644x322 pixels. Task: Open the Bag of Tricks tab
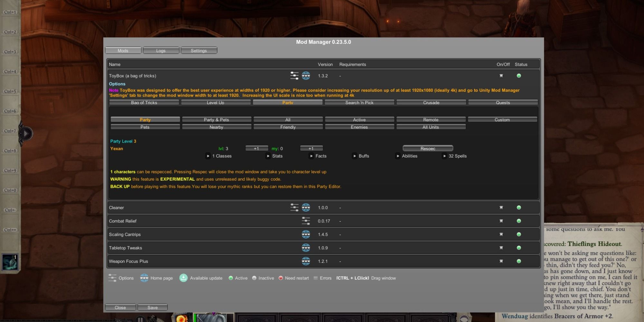(144, 102)
